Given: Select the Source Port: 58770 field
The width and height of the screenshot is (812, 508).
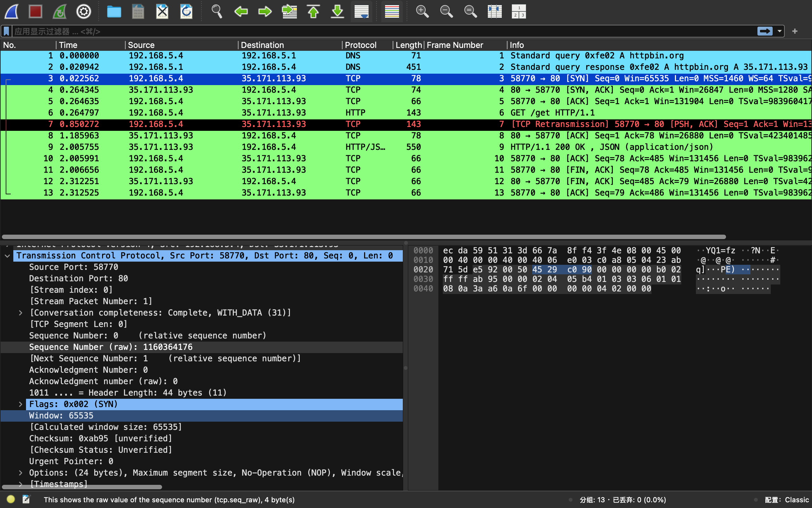Looking at the screenshot, I should [74, 267].
